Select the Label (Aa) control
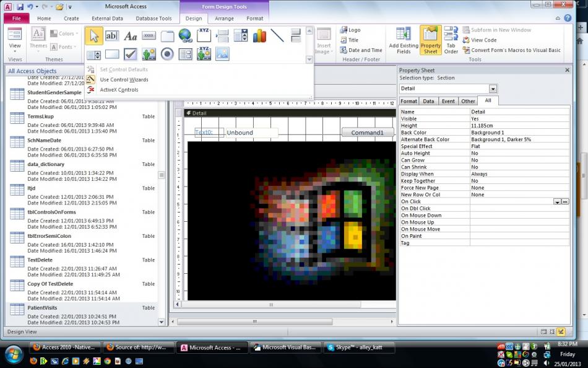Screen dimensions: 588x368 (130, 36)
